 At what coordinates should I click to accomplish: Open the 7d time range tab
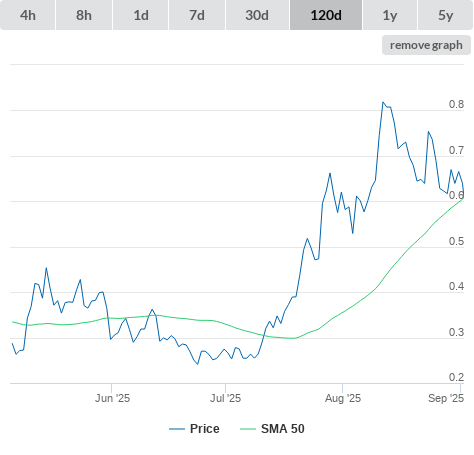click(197, 15)
